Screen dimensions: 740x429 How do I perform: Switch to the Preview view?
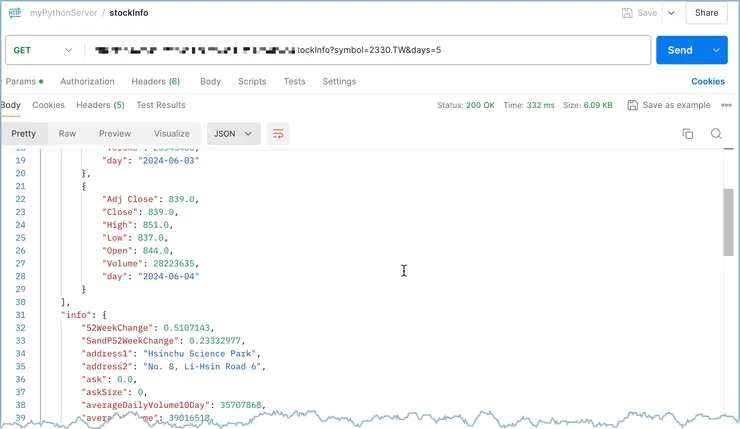click(x=115, y=134)
